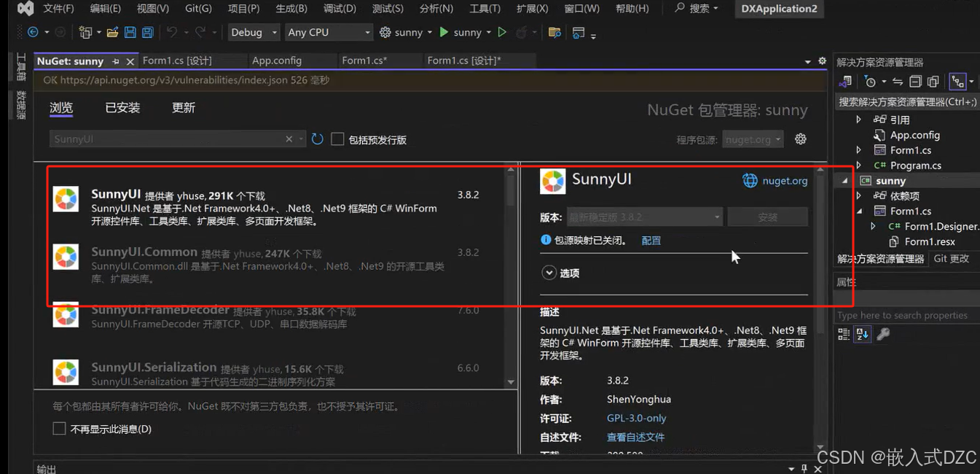Open the 调试(D) menu
Screen dimensions: 980x474
coord(340,9)
